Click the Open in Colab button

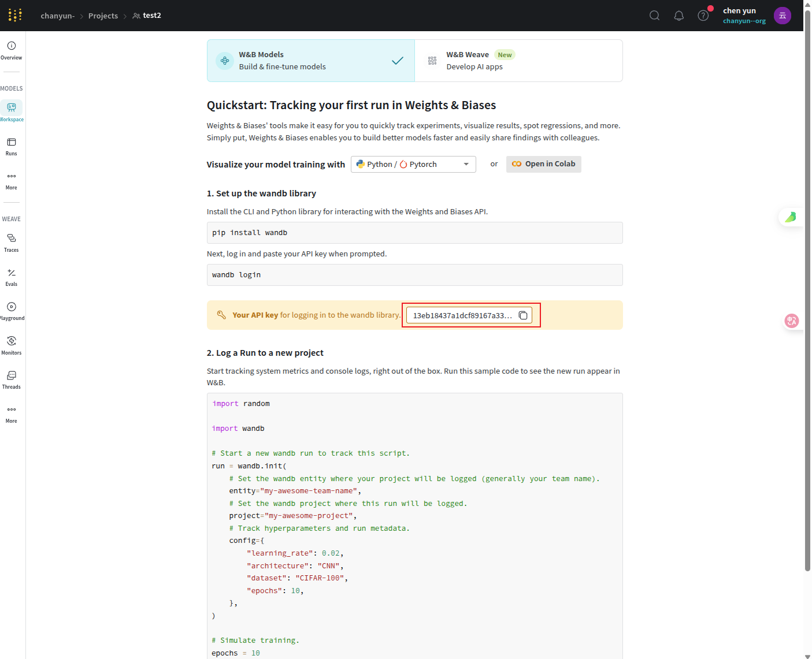click(544, 164)
